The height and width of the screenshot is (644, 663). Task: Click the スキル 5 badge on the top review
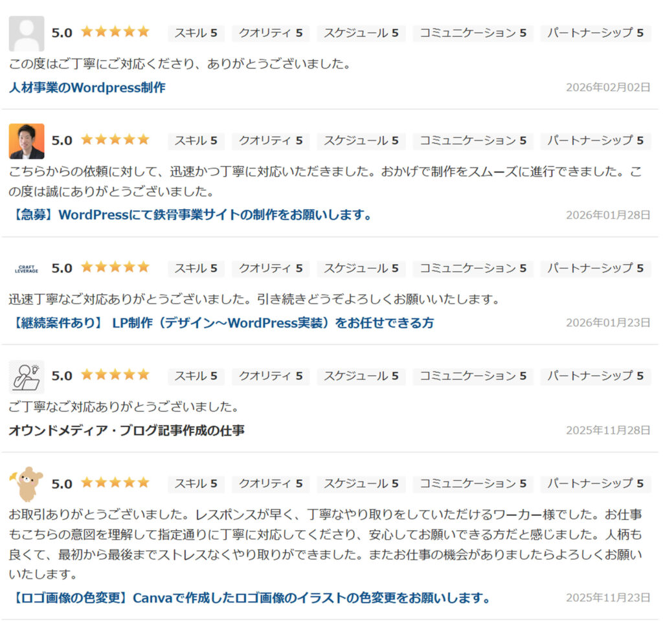(x=196, y=32)
